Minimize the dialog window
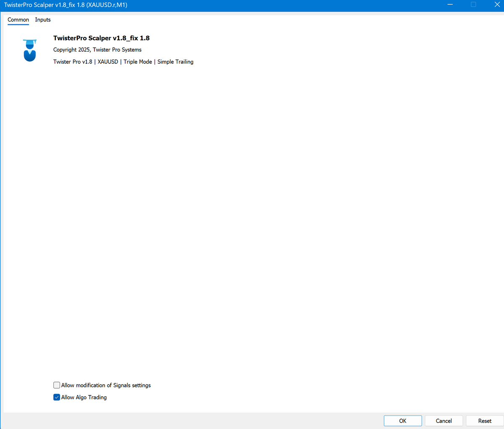 click(x=450, y=5)
